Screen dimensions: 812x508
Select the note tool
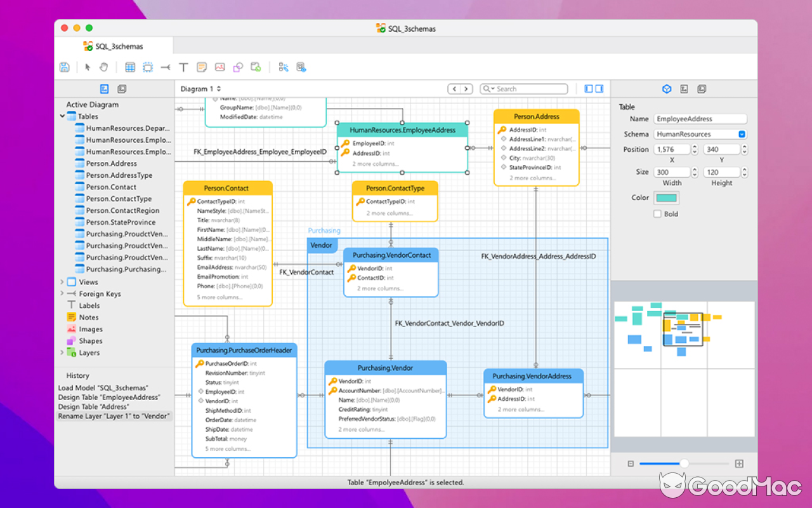pyautogui.click(x=202, y=67)
